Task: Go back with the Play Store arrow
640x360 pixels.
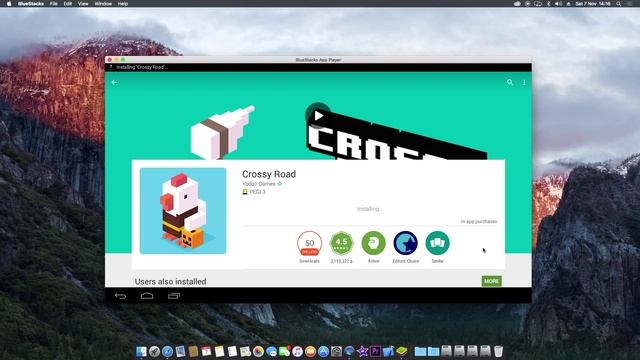Action: coord(114,82)
